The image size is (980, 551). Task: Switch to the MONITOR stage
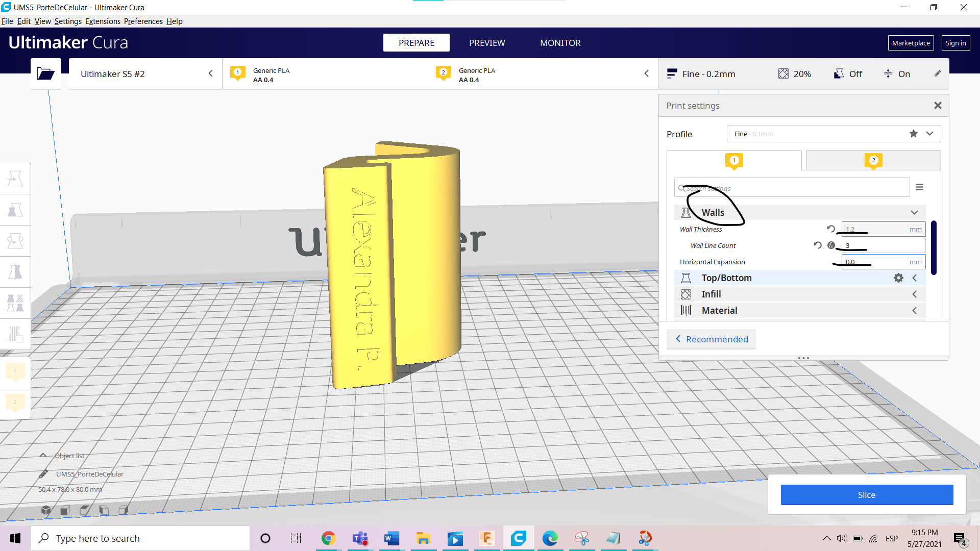click(x=560, y=43)
